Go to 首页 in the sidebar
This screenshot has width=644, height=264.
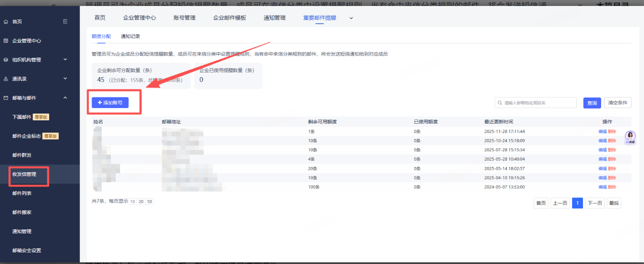tap(17, 22)
